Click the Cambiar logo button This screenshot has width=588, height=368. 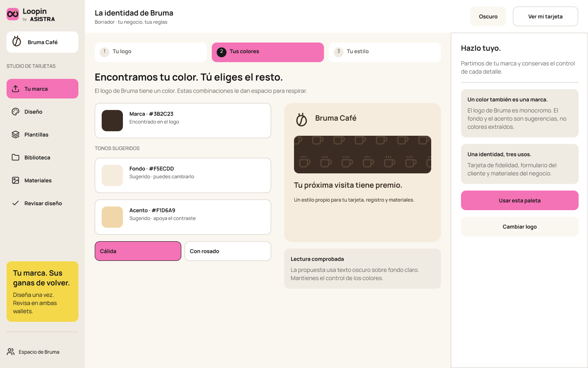520,227
